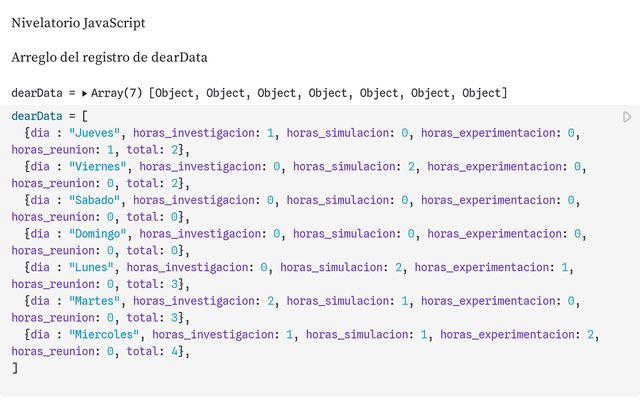
Task: Click "total: 4" in the Miercoles entry
Action: (152, 351)
